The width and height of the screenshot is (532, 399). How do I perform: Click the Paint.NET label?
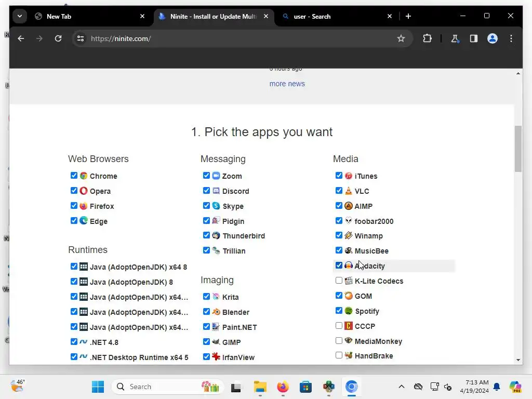[x=240, y=327]
